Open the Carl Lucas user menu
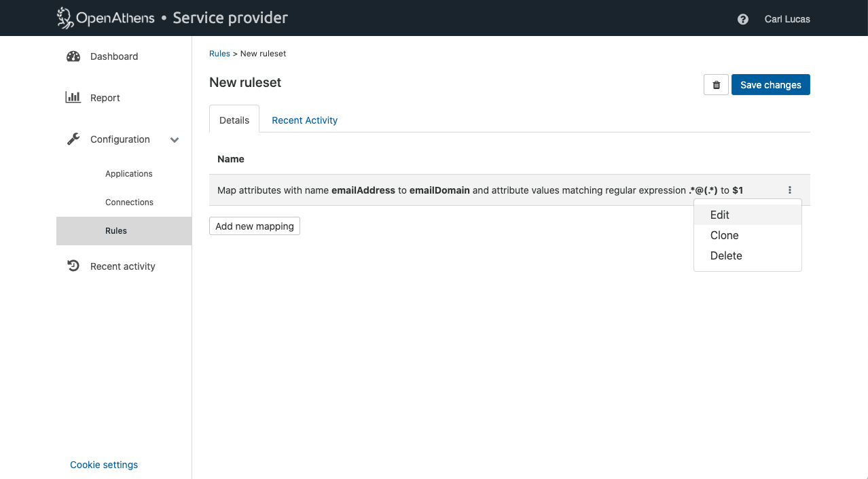The width and height of the screenshot is (868, 479). coord(786,19)
